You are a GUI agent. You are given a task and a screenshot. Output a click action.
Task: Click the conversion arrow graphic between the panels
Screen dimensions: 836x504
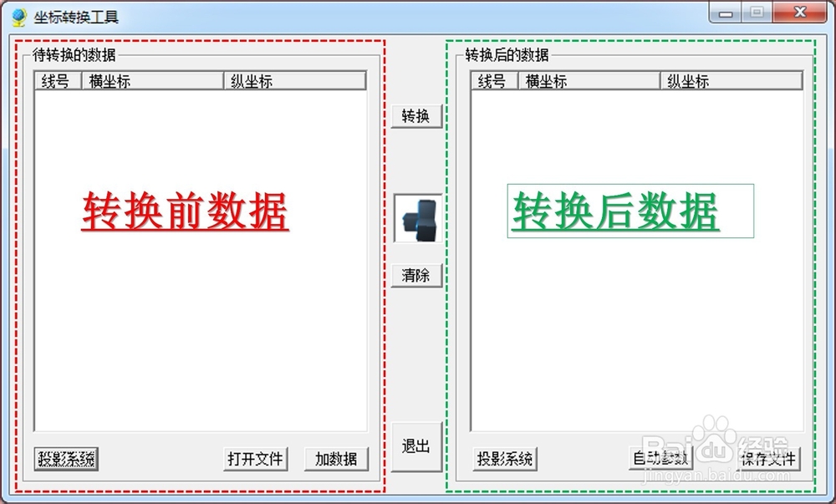[416, 218]
